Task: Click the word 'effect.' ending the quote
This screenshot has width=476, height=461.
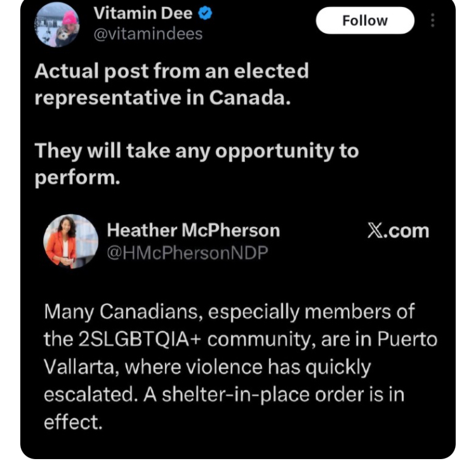Action: coord(73,422)
